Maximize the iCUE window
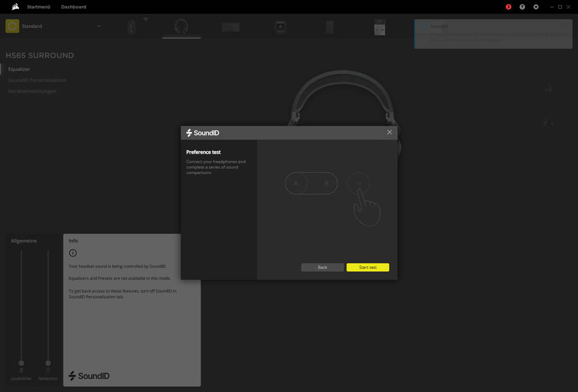The width and height of the screenshot is (578, 392). tap(560, 6)
